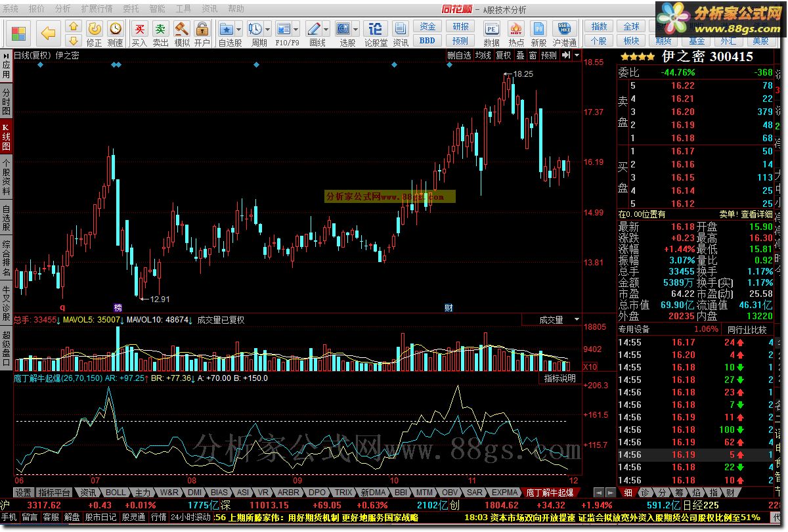Viewport: 788px width, 532px height.
Task: Click the 指数 button
Action: (599, 27)
